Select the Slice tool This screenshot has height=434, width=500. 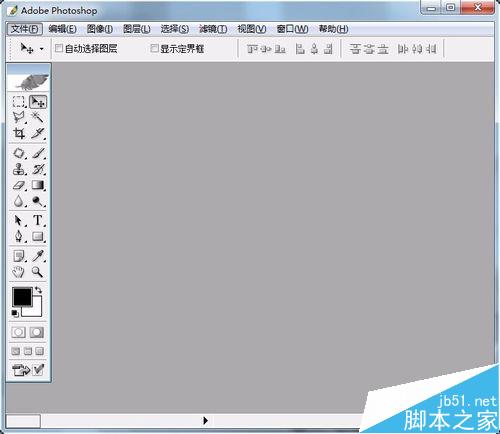pos(37,133)
